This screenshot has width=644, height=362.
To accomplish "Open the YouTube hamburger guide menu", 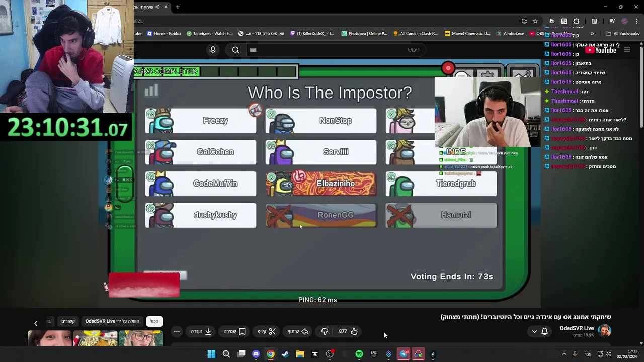I will click(627, 50).
